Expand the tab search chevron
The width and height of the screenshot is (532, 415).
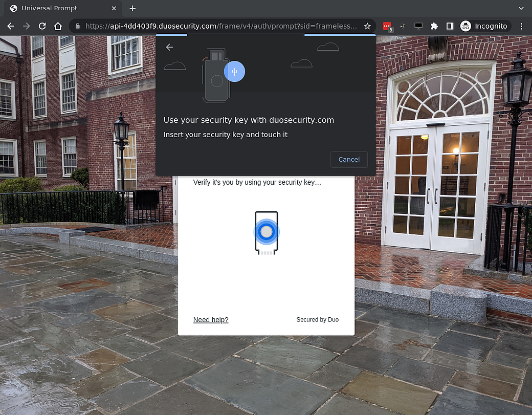521,8
